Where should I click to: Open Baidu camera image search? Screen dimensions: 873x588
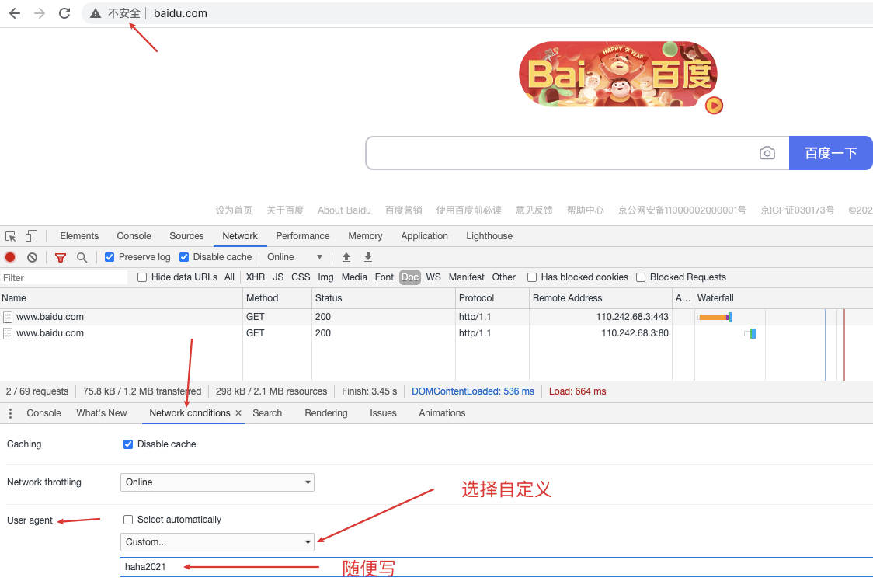click(x=767, y=153)
